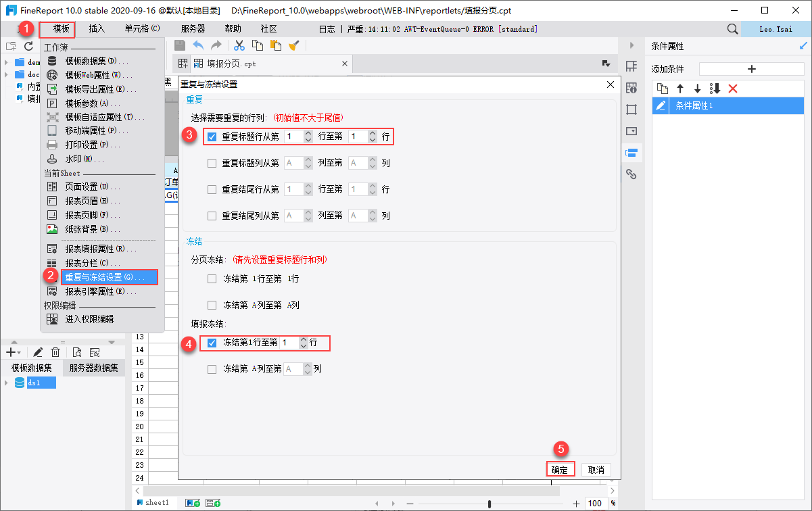Click the new folder icon above file tree
The height and width of the screenshot is (511, 812).
[11, 46]
